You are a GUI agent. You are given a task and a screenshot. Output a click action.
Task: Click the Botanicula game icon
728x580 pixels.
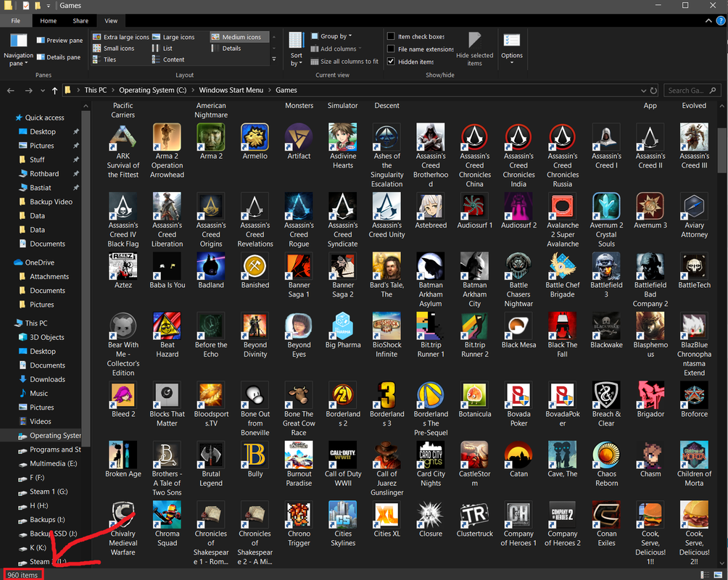tap(474, 395)
